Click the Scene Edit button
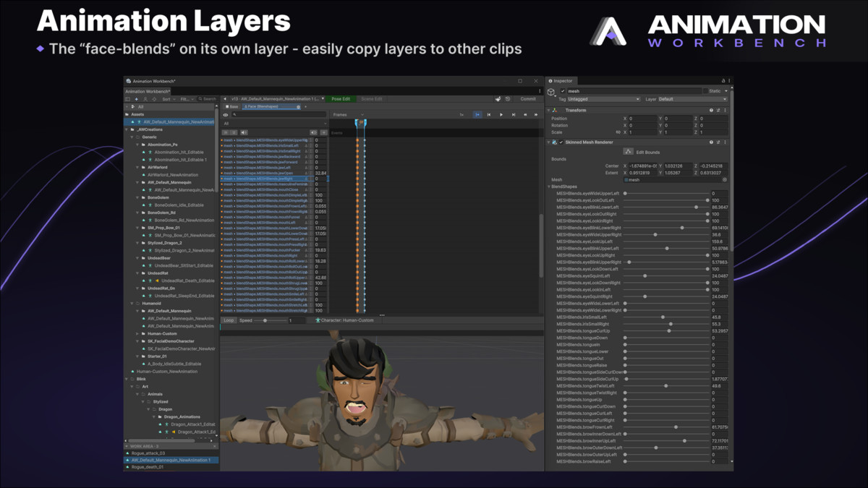The width and height of the screenshot is (868, 488). (372, 99)
